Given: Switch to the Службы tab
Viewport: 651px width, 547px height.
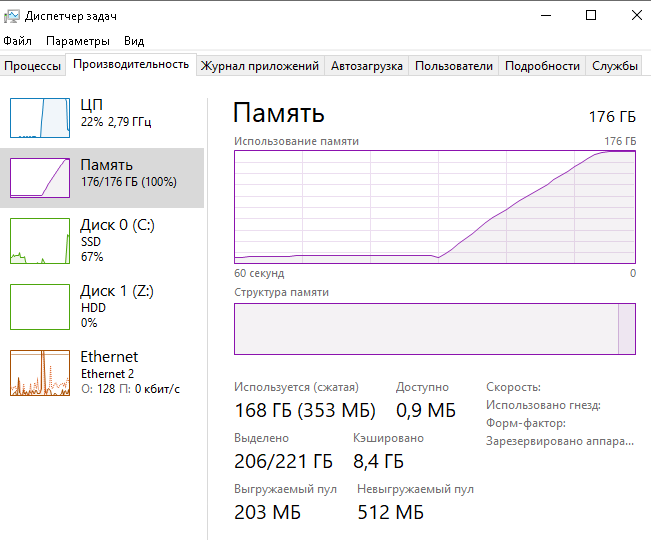Looking at the screenshot, I should click(x=615, y=66).
